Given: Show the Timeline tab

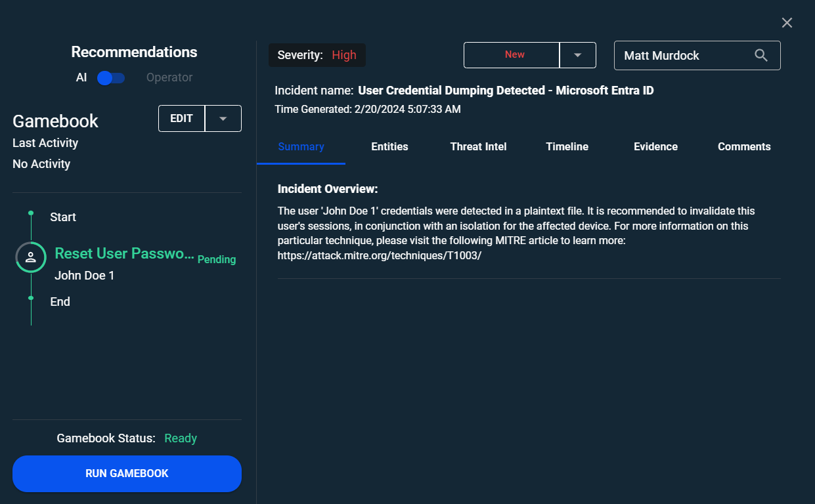Looking at the screenshot, I should tap(567, 147).
